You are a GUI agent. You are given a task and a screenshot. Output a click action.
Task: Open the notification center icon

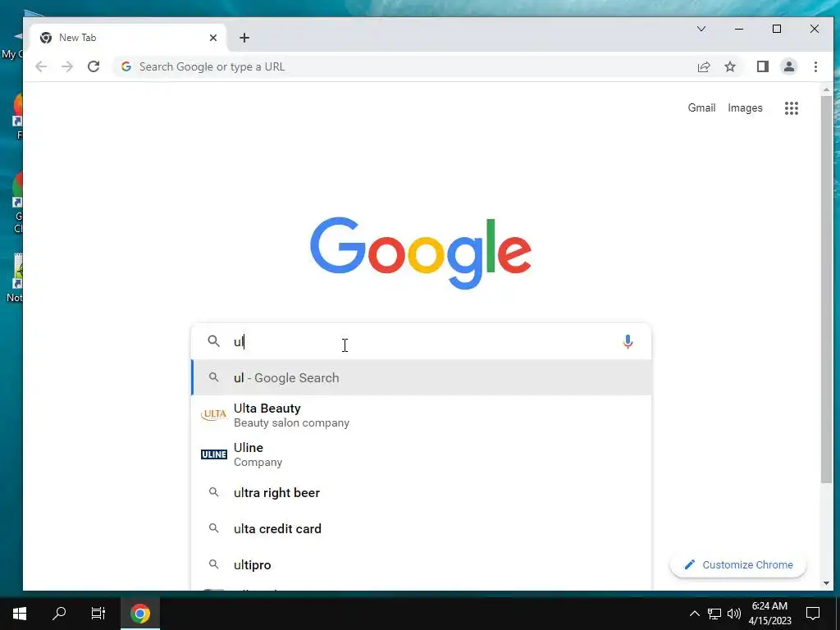click(x=813, y=614)
